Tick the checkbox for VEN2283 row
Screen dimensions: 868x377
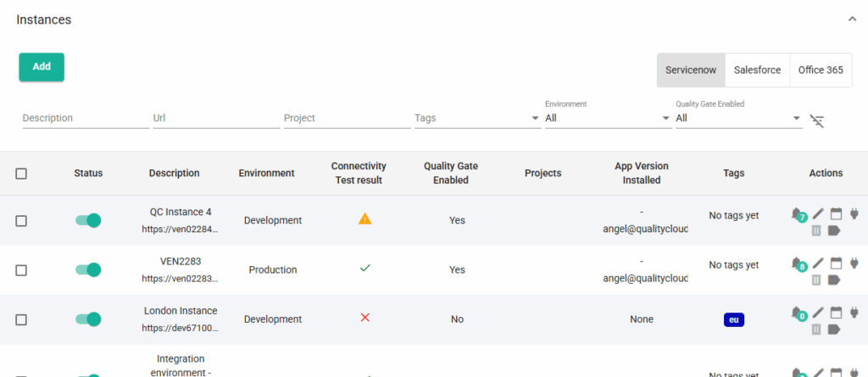(21, 270)
